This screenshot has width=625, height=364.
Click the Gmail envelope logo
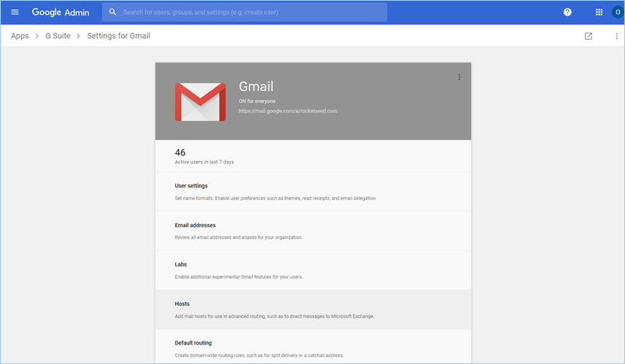tap(200, 102)
